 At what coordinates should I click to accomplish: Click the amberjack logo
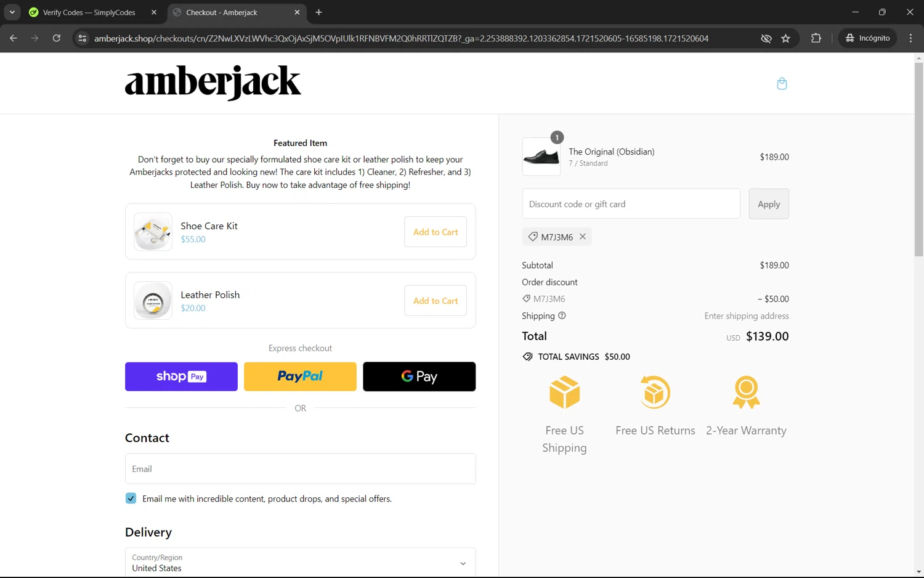[x=213, y=83]
